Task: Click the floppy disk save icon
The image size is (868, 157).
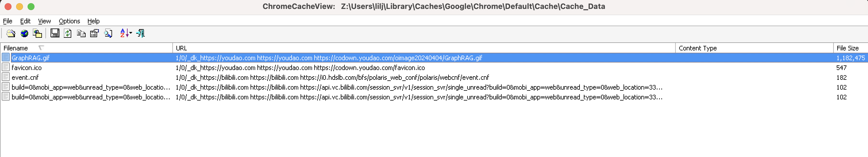Action: coord(55,33)
